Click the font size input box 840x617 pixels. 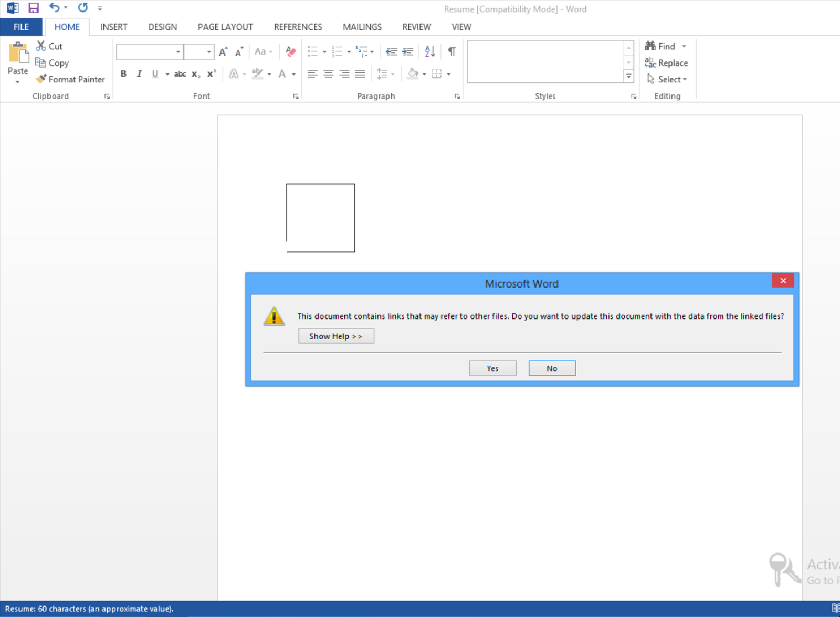tap(194, 52)
